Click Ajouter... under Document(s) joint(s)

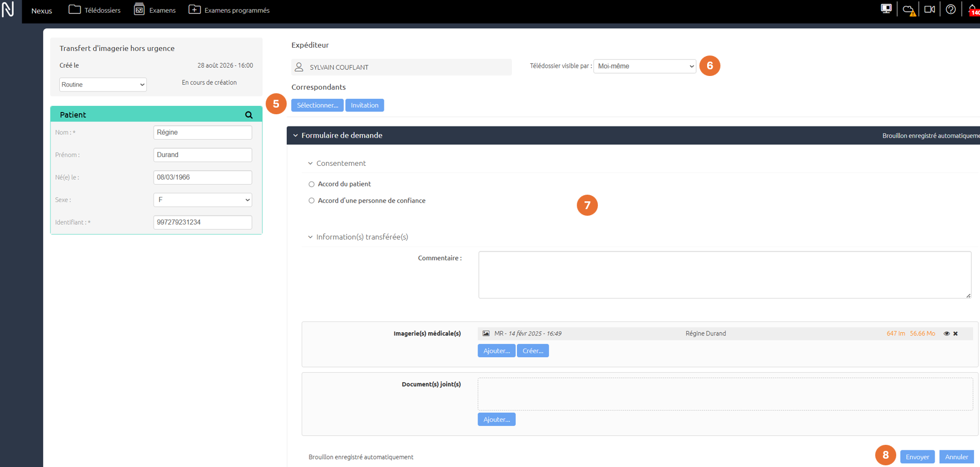(496, 419)
